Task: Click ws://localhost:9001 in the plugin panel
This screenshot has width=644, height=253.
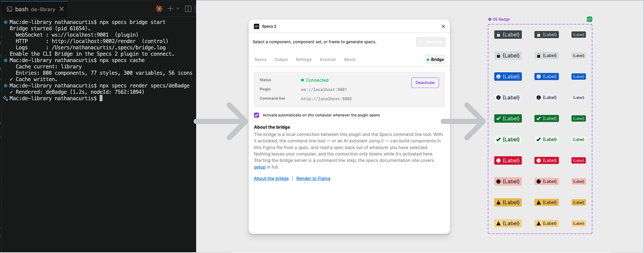Action: tap(324, 90)
